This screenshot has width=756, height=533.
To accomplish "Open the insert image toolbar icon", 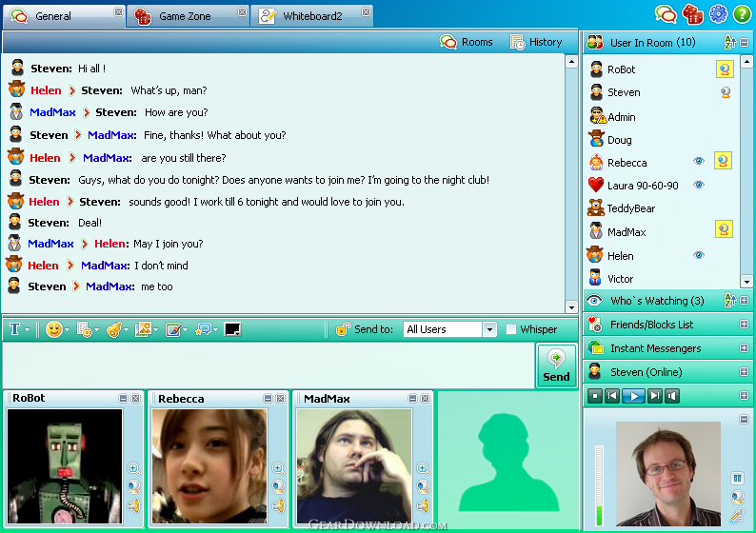I will pyautogui.click(x=143, y=329).
